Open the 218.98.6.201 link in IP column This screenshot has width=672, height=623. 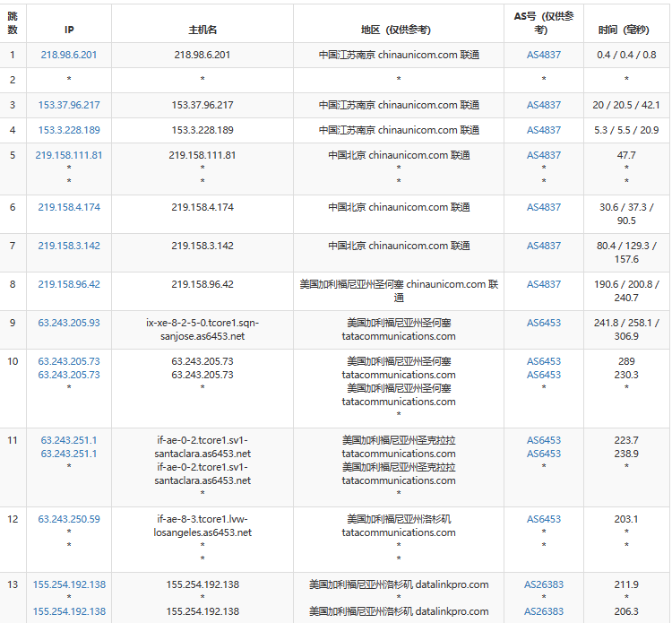[69, 55]
